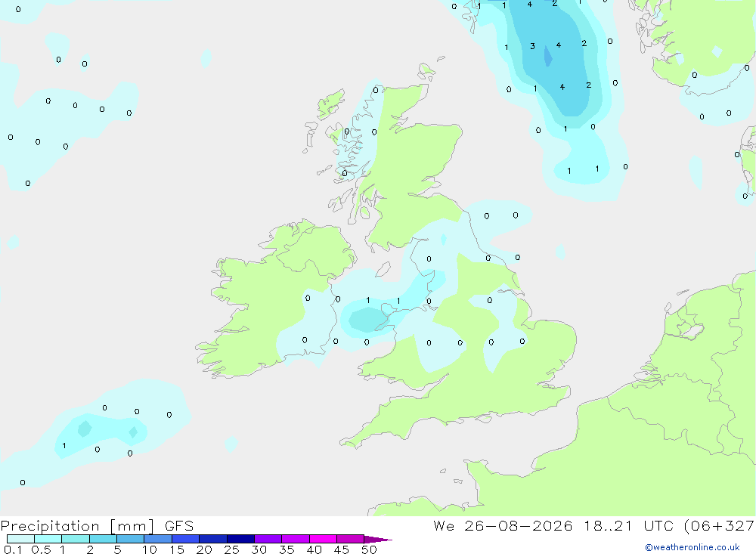
Task: Select the 35–40 mm violet legend swatch
Action: 296,539
